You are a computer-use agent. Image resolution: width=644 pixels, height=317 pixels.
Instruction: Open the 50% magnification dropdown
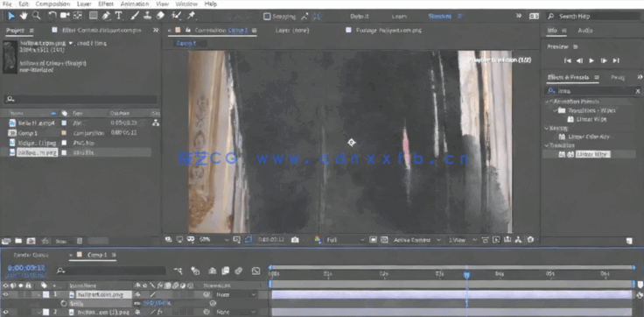coord(214,240)
